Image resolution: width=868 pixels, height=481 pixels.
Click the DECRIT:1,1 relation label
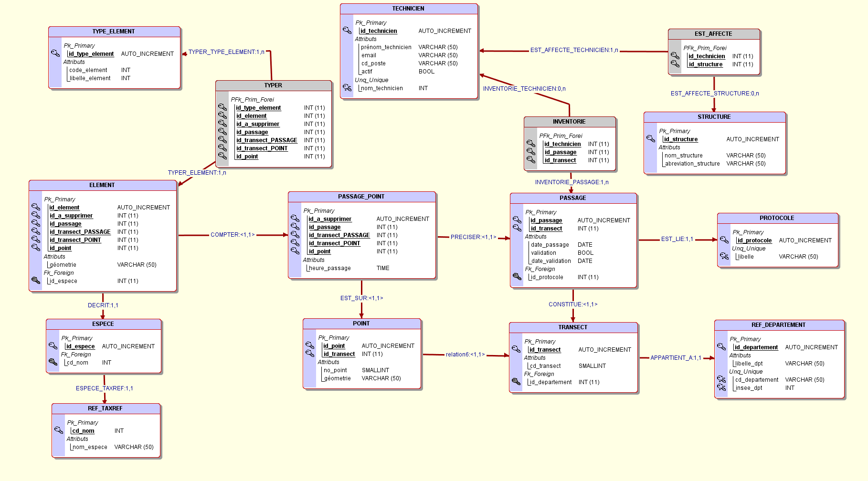pos(103,305)
